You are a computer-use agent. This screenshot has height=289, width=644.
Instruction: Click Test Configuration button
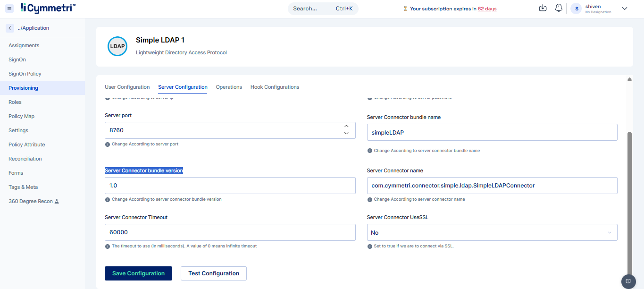[214, 273]
